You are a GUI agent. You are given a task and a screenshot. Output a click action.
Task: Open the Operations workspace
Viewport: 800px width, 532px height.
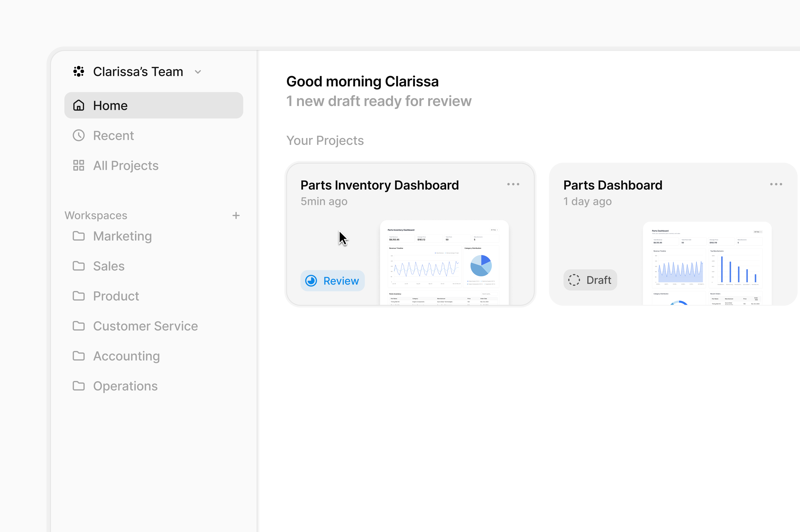(154, 386)
